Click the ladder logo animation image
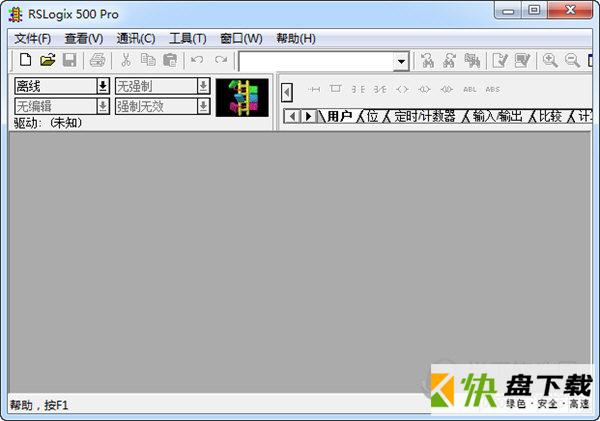The image size is (600, 421). [242, 98]
